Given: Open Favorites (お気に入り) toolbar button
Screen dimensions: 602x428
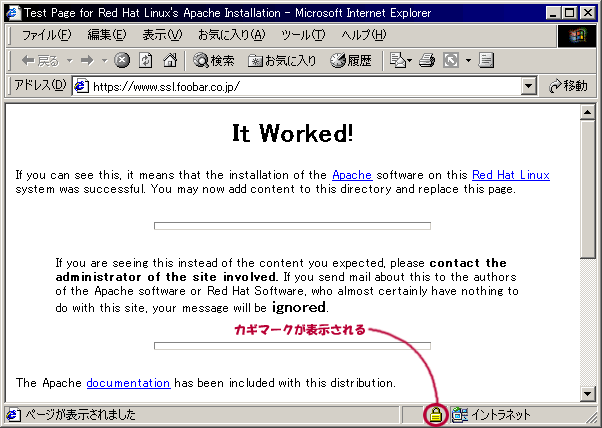Looking at the screenshot, I should coord(282,60).
